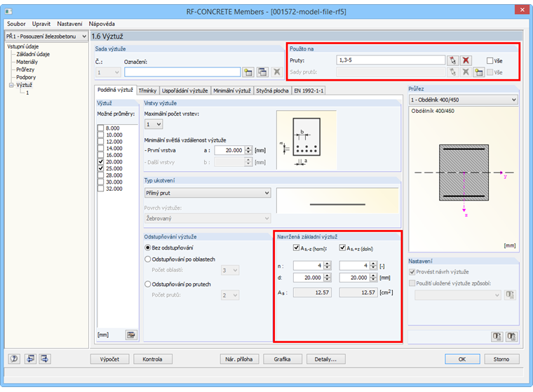
Task: Select Odstupňování po prutech radio
Action: (x=148, y=284)
